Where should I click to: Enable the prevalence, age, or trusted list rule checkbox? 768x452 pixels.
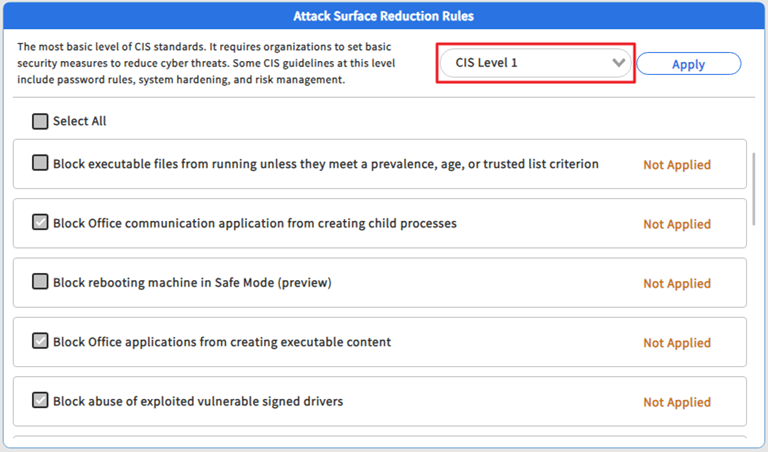point(40,163)
